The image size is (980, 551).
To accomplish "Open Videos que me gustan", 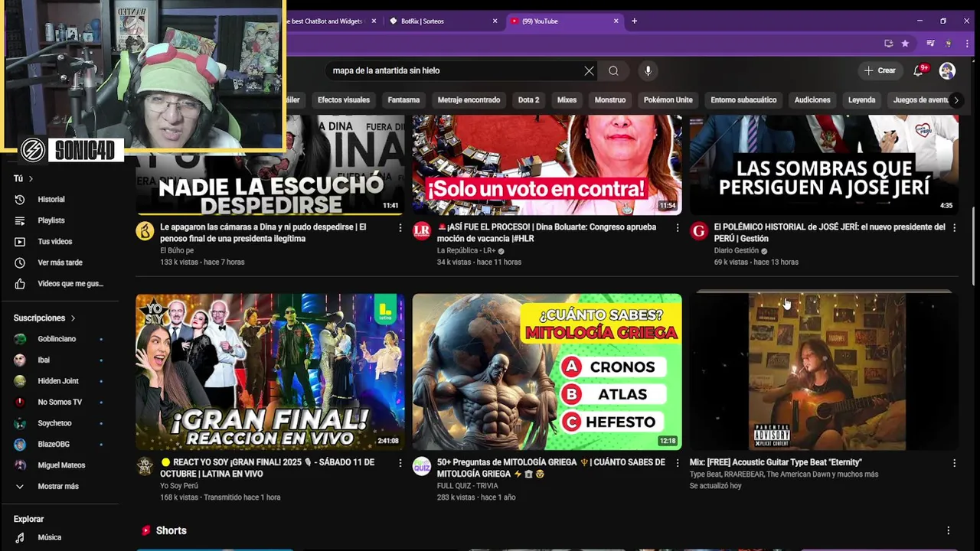I will 60,284.
